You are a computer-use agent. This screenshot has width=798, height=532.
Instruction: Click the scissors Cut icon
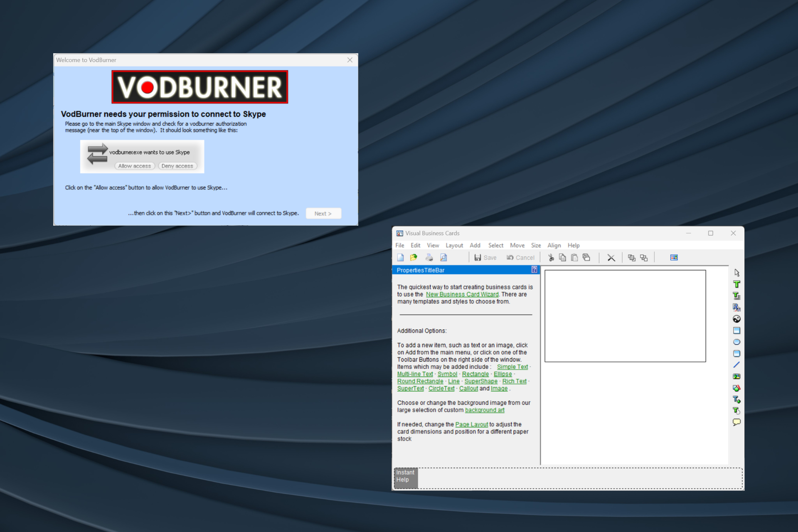click(551, 258)
